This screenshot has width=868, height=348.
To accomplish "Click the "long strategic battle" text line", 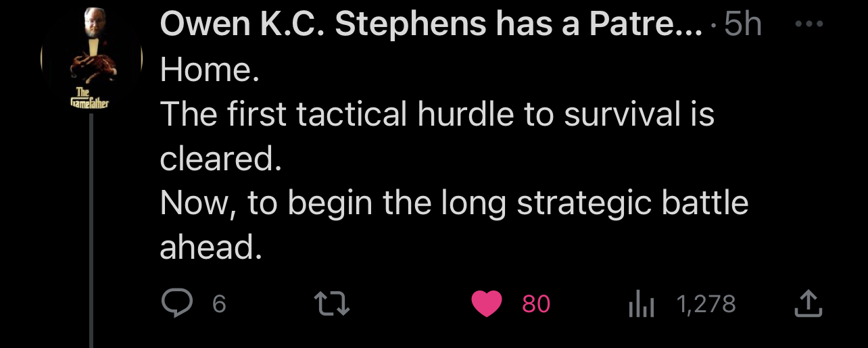I will (x=454, y=203).
